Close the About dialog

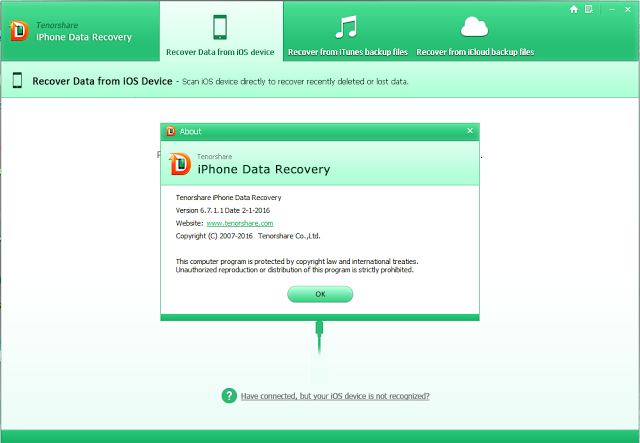[x=470, y=130]
